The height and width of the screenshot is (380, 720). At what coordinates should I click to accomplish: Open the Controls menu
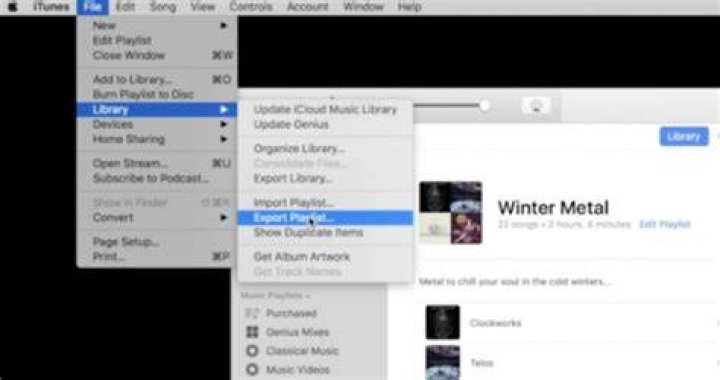point(251,7)
